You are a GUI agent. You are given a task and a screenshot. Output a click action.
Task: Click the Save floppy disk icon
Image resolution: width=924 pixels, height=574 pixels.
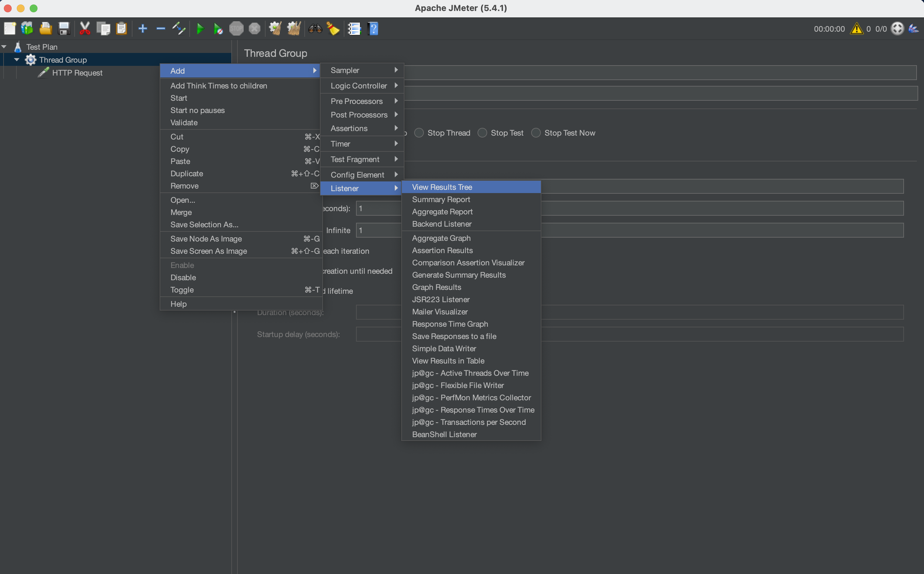64,28
